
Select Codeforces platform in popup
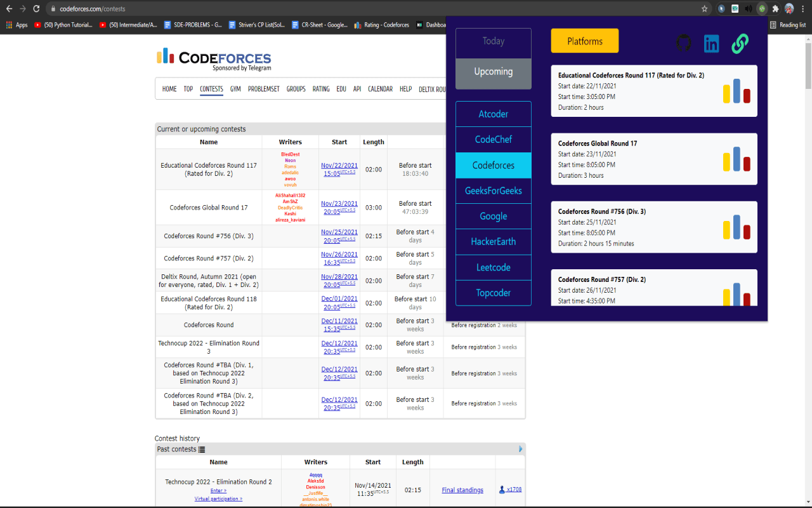(x=494, y=165)
